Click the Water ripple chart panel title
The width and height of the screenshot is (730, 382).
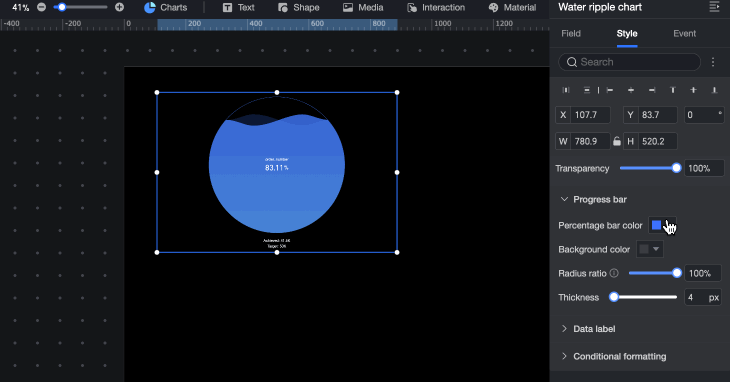click(600, 7)
